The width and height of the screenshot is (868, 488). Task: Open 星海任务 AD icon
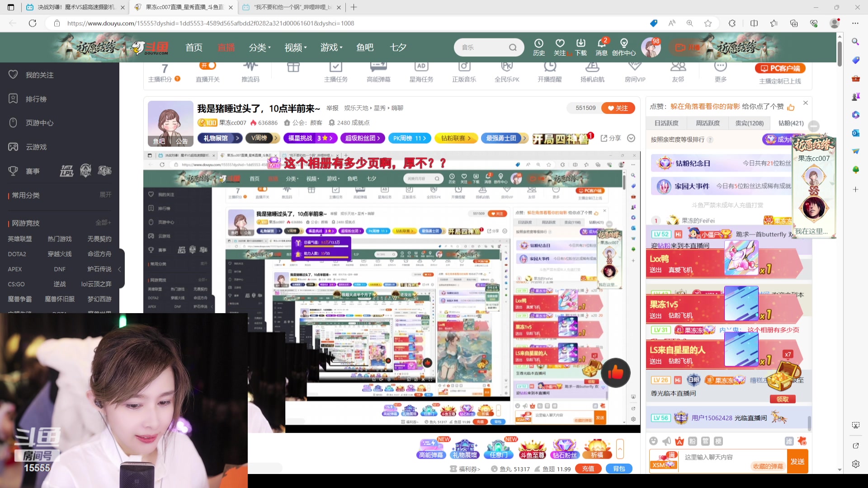[x=421, y=72]
